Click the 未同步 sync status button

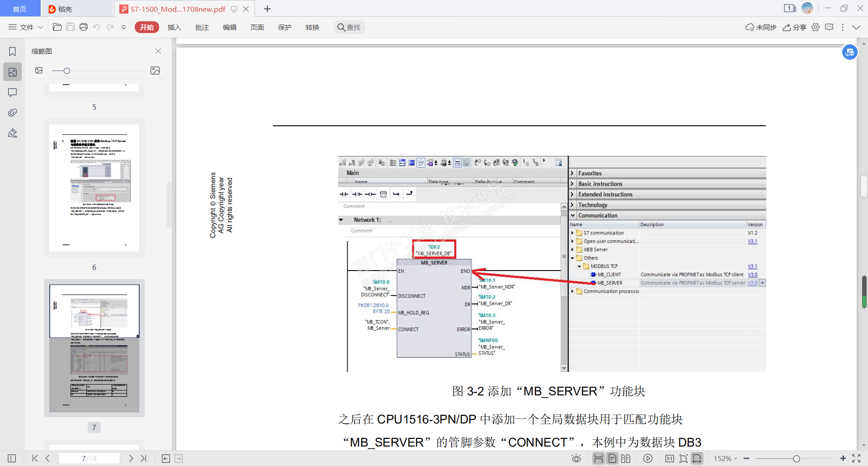tap(761, 27)
